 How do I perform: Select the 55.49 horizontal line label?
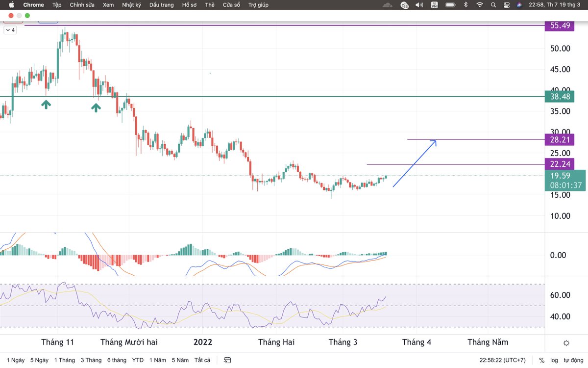(x=560, y=26)
